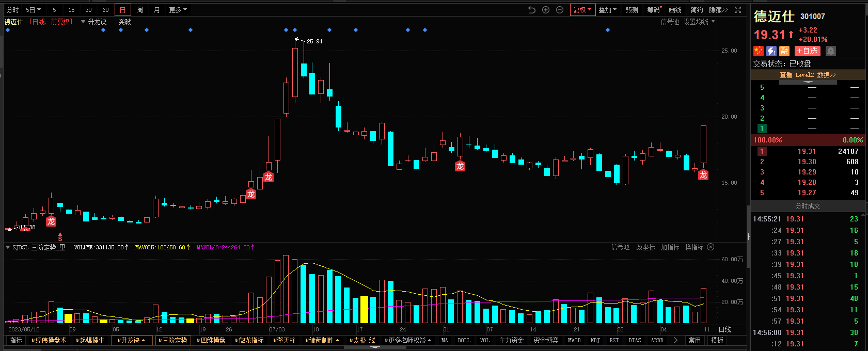Open the 复权 adjustment dropdown

point(582,10)
